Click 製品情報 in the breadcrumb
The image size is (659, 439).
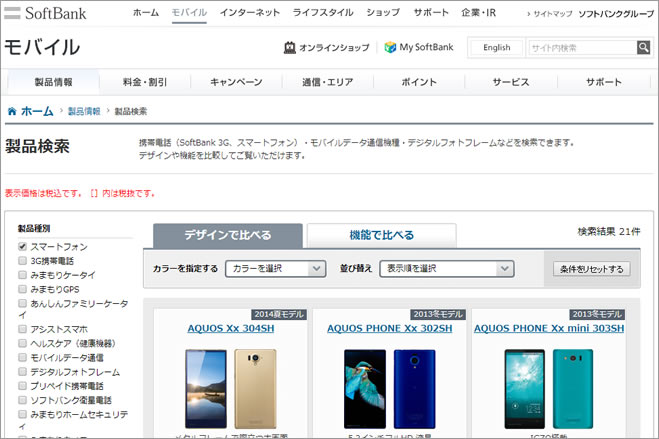coord(84,111)
